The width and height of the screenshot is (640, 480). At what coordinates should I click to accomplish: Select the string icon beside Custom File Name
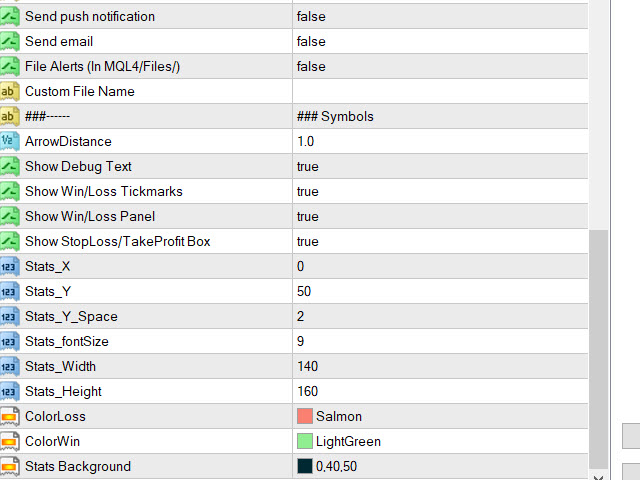coord(9,91)
